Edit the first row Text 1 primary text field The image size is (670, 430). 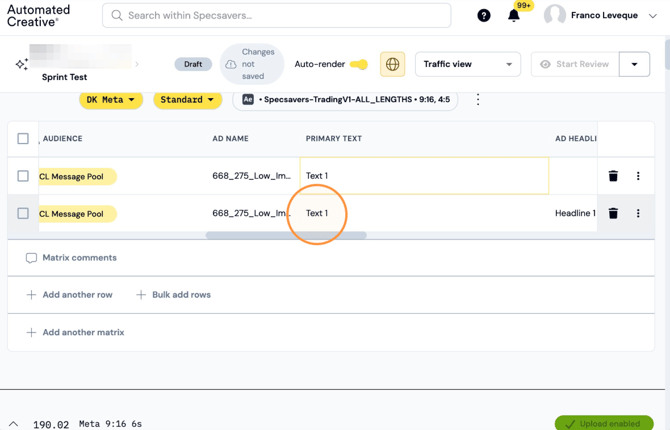[424, 176]
